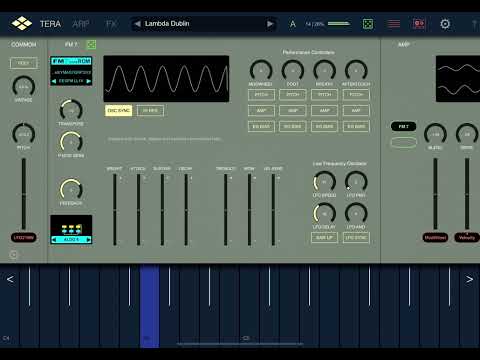Image resolution: width=480 pixels, height=360 pixels.
Task: Toggle AMP under FOOT controller
Action: [x=293, y=110]
